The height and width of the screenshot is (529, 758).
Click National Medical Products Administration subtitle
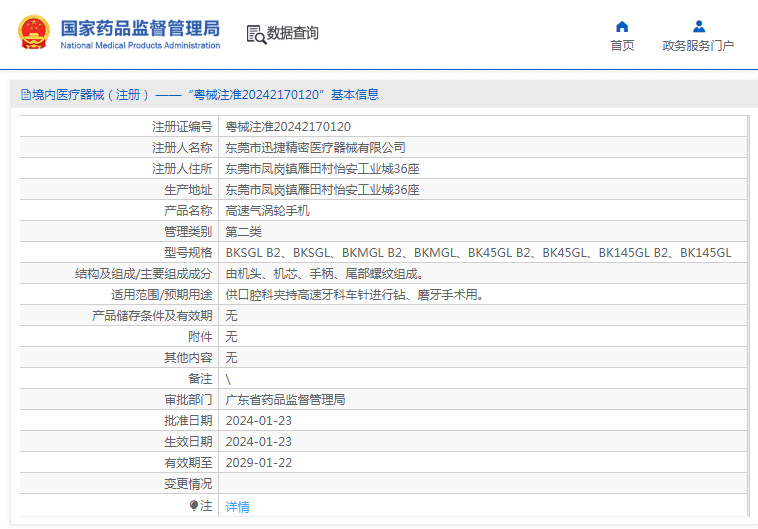coord(140,45)
